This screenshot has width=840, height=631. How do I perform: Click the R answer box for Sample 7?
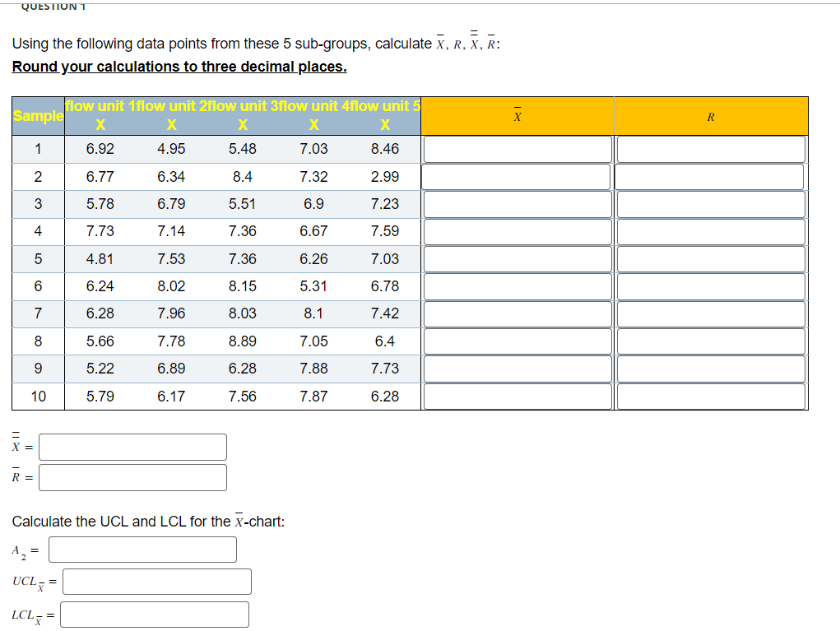[710, 313]
